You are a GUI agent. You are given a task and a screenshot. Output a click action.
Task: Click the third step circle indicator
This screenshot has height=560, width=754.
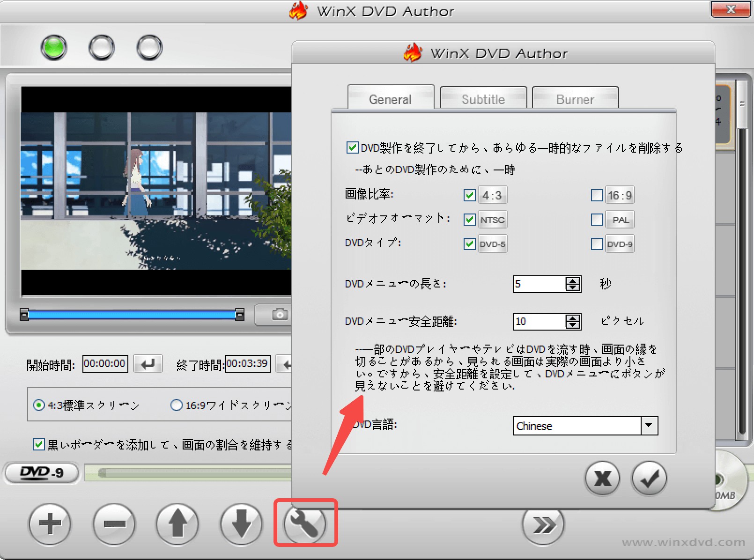149,47
